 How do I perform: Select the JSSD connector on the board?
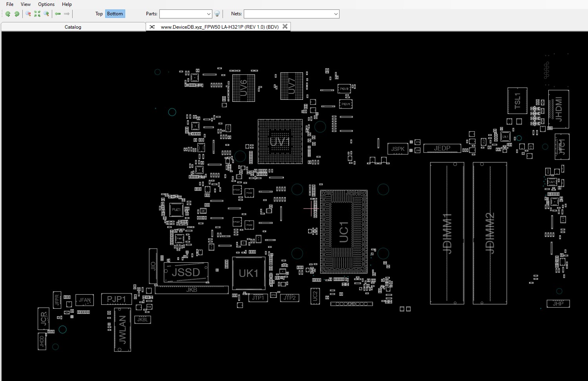click(x=186, y=272)
